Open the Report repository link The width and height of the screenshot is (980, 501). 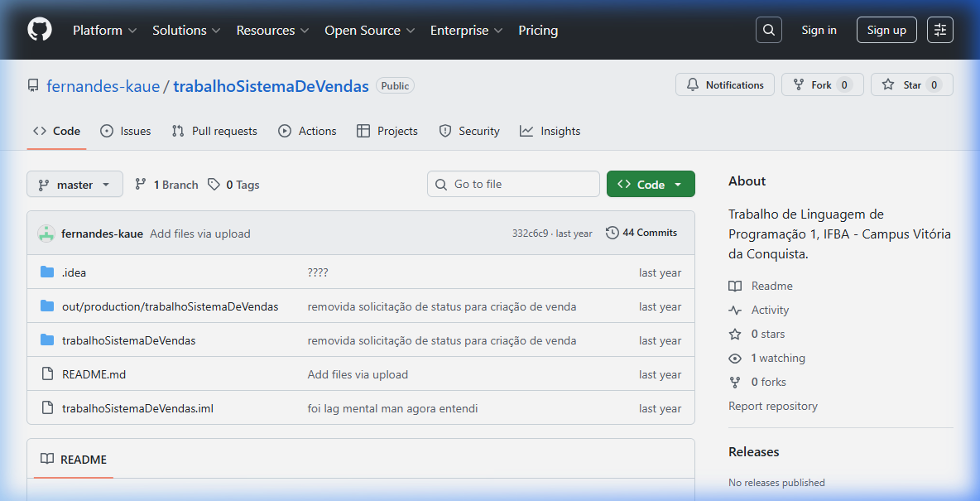click(x=772, y=406)
